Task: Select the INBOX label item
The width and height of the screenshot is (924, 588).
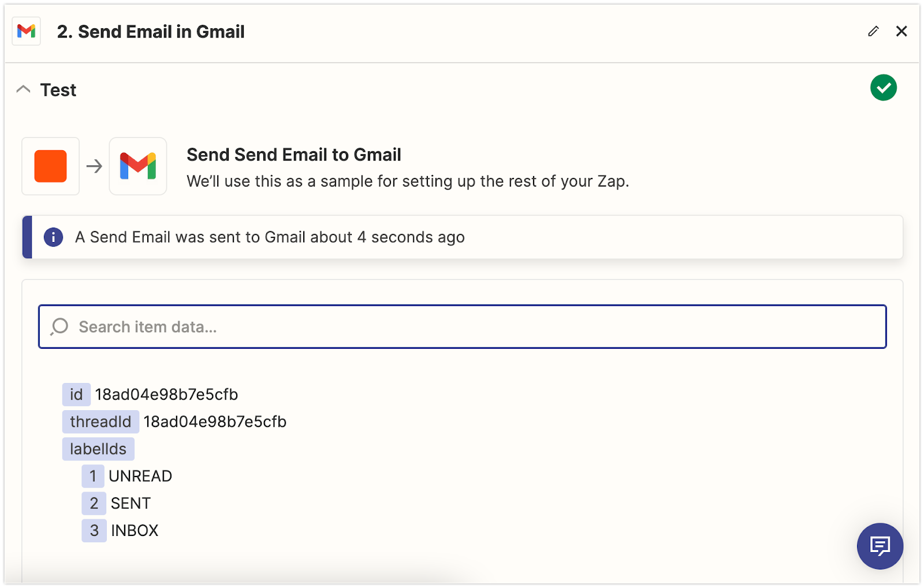Action: tap(135, 530)
